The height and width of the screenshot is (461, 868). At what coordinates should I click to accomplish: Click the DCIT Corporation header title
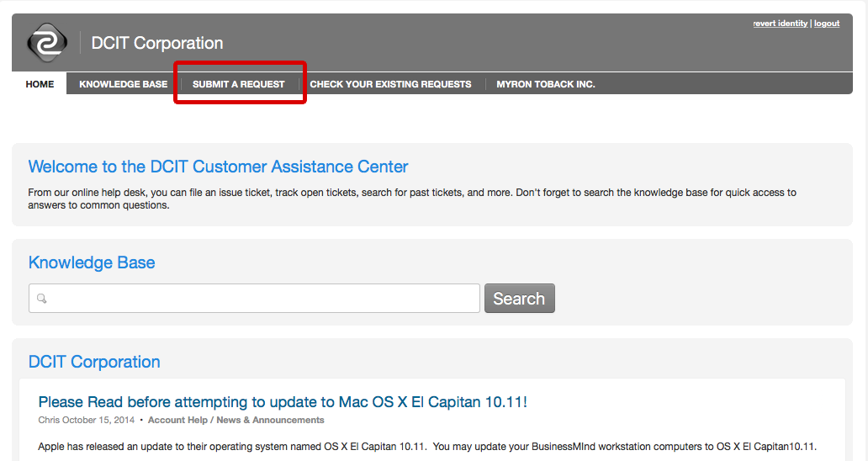coord(157,43)
